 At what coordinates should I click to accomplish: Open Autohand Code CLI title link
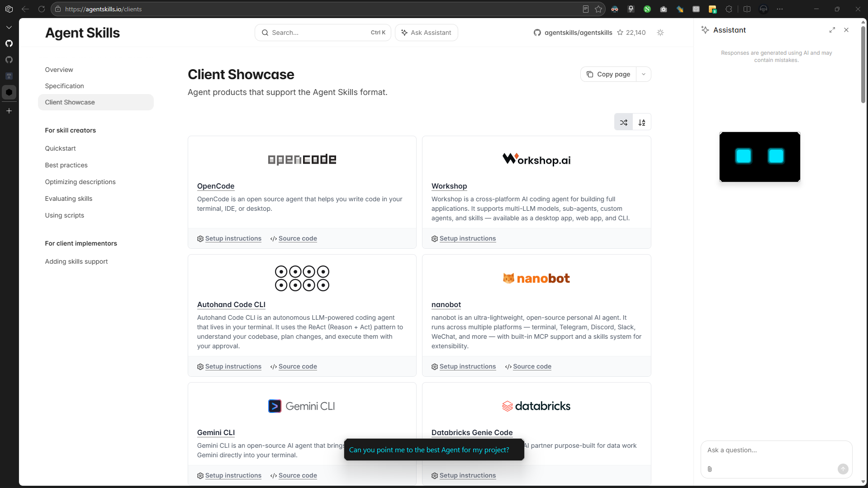coord(231,304)
